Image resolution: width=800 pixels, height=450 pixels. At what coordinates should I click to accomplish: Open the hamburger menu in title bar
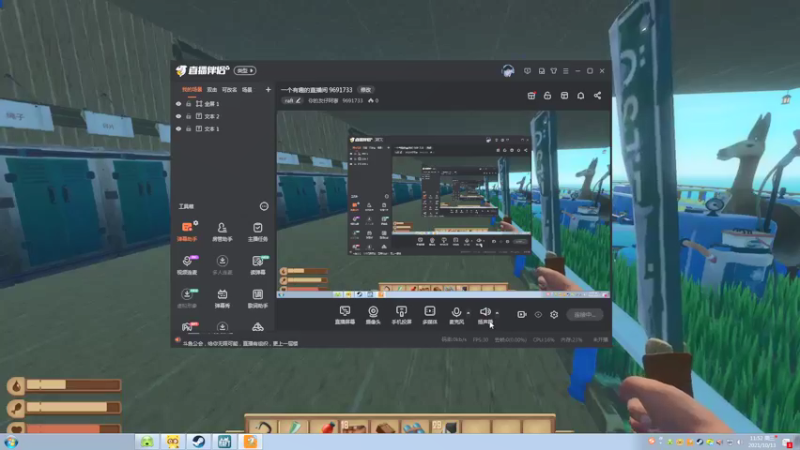[x=565, y=71]
